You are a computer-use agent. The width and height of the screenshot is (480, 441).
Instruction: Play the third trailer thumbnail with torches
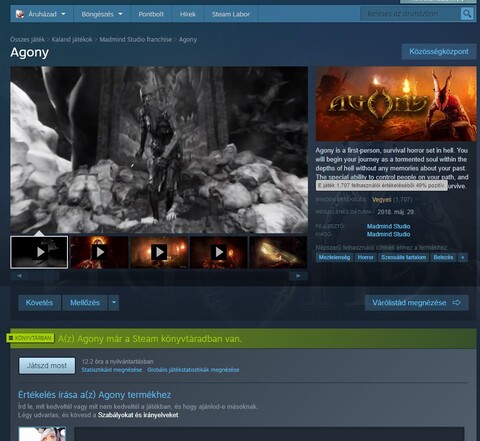[159, 252]
